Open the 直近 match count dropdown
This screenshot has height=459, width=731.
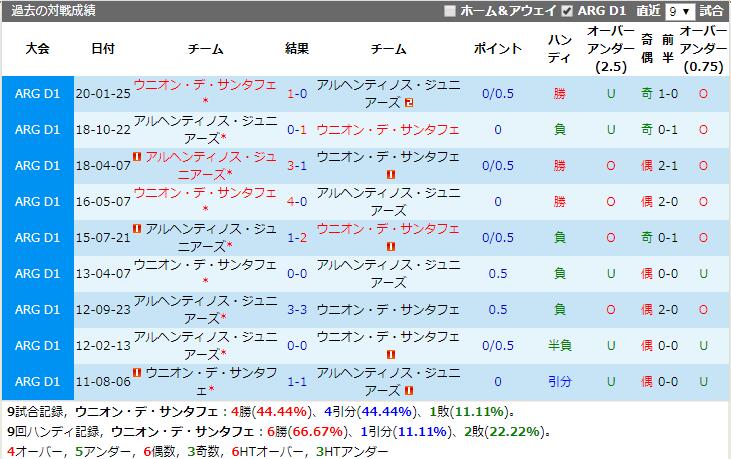pos(680,11)
